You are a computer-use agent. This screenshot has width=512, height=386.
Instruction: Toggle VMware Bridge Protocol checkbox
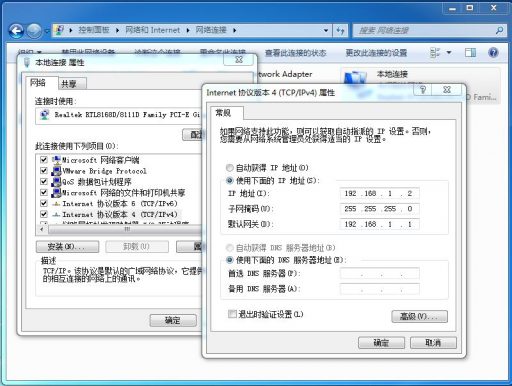pyautogui.click(x=43, y=171)
